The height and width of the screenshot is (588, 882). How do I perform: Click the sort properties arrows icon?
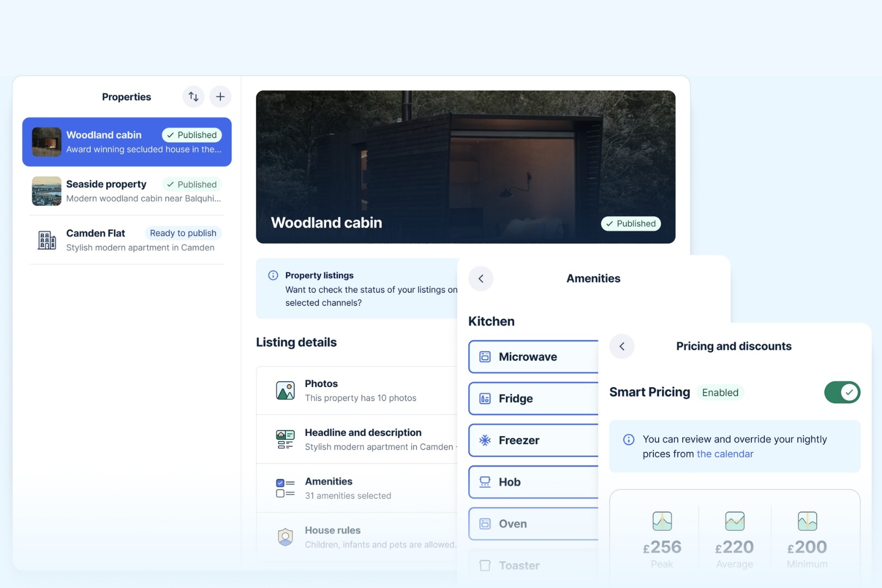coord(193,97)
